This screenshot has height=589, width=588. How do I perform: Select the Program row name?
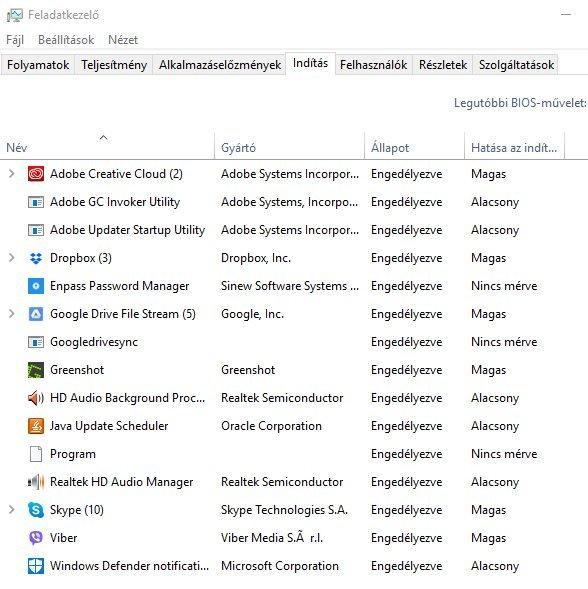click(x=73, y=454)
